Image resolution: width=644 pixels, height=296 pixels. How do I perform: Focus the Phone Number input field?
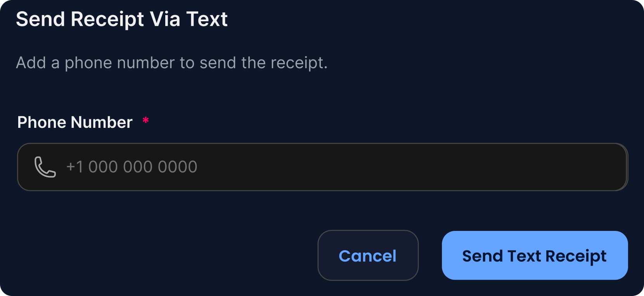click(322, 167)
